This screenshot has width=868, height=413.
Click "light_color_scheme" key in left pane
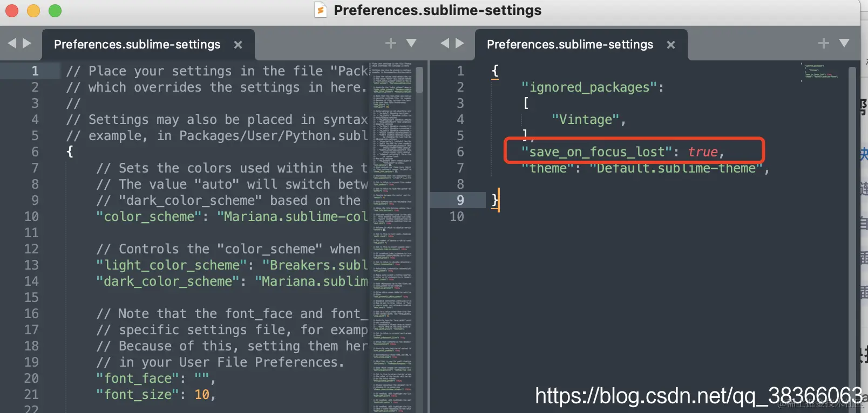coord(171,265)
